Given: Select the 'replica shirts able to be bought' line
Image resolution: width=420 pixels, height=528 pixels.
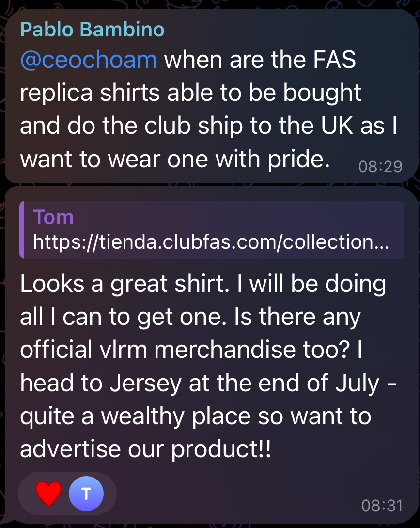Looking at the screenshot, I should pos(190,93).
